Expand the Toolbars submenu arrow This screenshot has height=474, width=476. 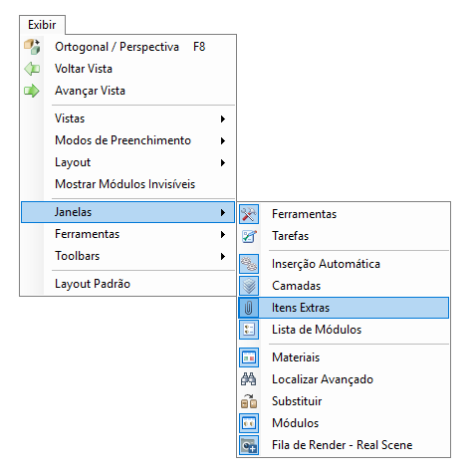pos(223,256)
